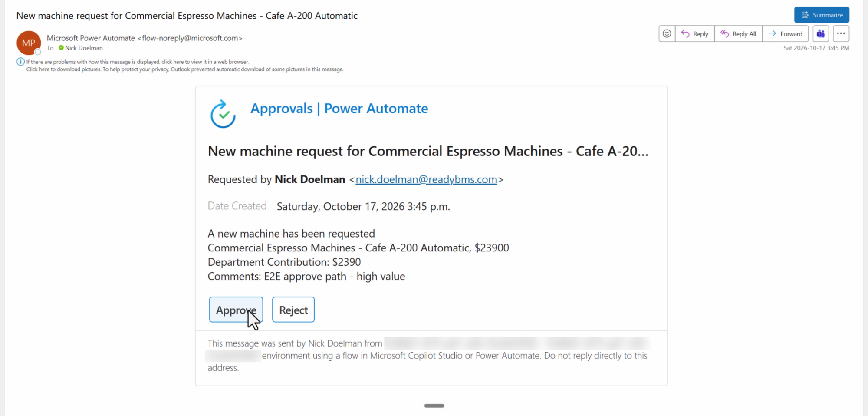Choose Reply All for this message
Screen dimensions: 868x416
click(738, 33)
